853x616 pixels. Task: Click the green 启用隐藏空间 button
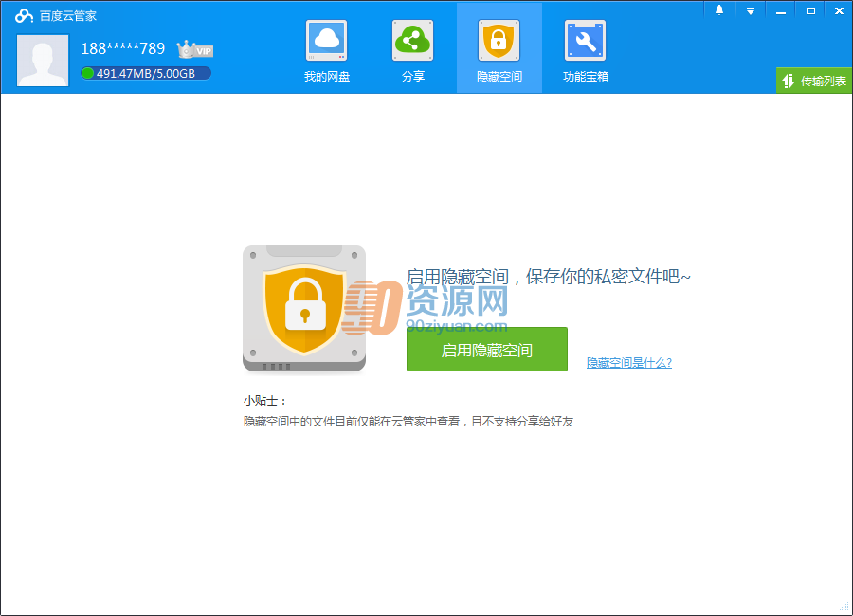coord(487,350)
